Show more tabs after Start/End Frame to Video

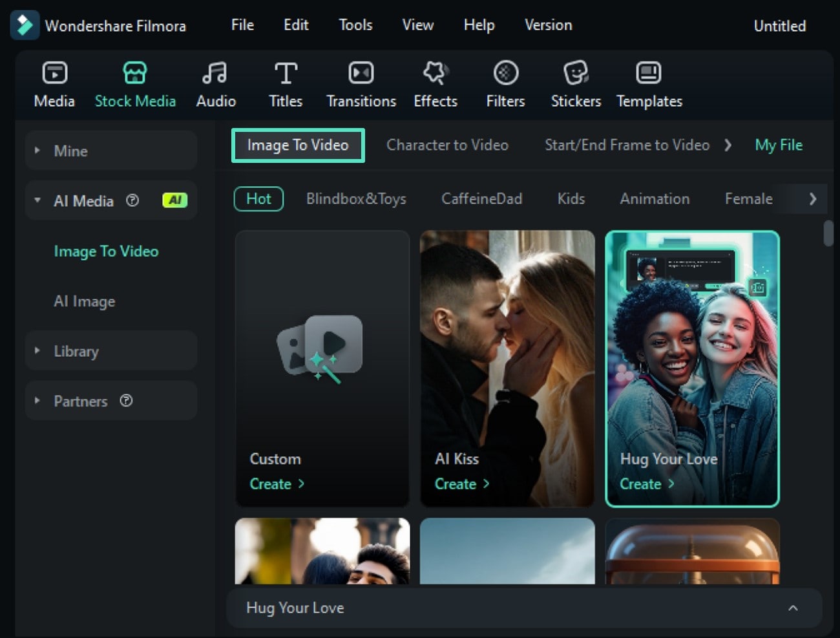point(728,145)
